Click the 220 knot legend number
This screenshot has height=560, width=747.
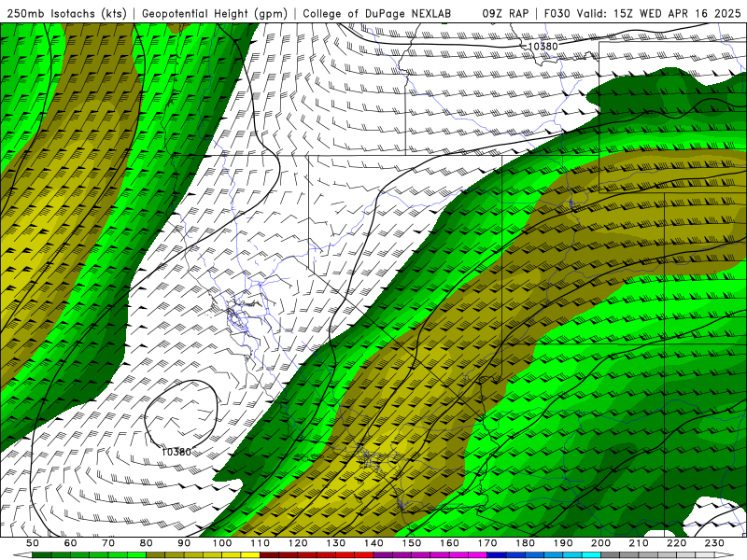(x=678, y=543)
